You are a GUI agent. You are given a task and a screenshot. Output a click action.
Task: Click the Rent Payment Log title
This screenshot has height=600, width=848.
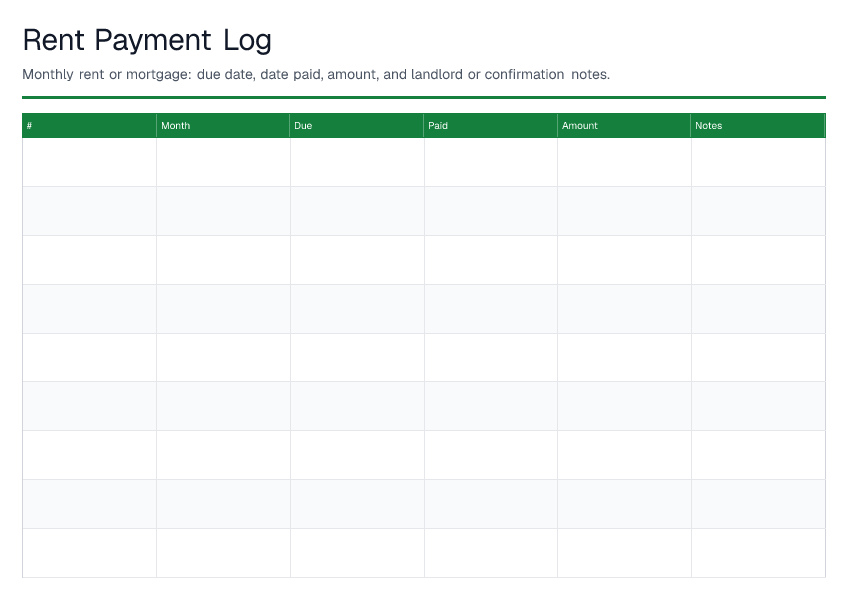[x=147, y=41]
